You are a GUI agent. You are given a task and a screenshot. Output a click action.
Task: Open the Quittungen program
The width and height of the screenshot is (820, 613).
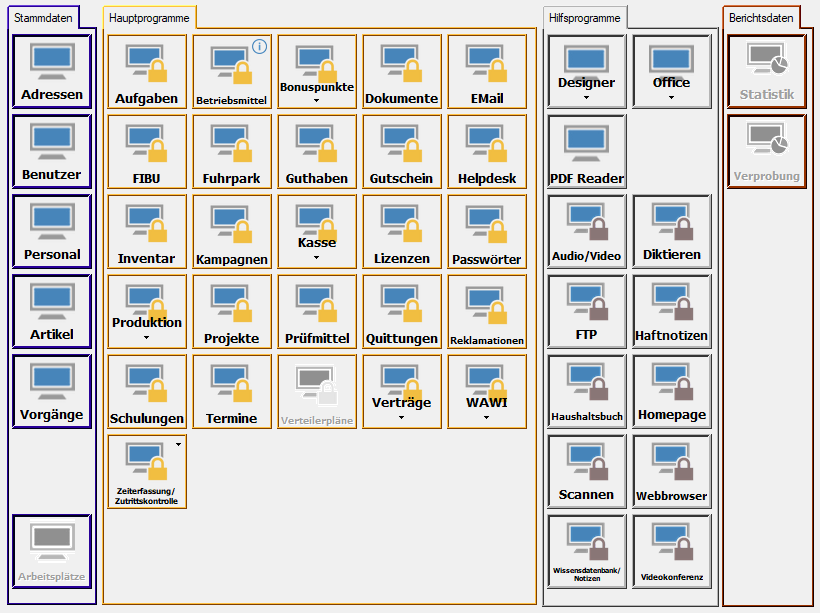point(402,312)
